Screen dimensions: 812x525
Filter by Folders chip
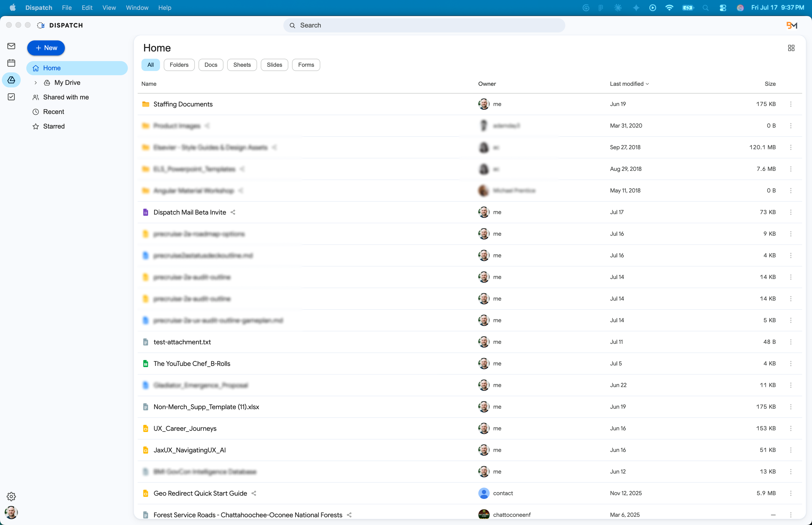click(x=179, y=65)
